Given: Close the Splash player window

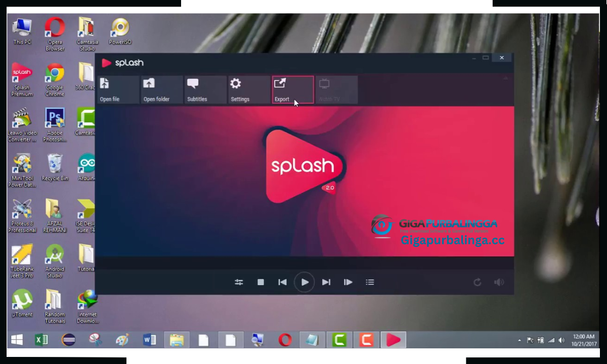Looking at the screenshot, I should [502, 58].
